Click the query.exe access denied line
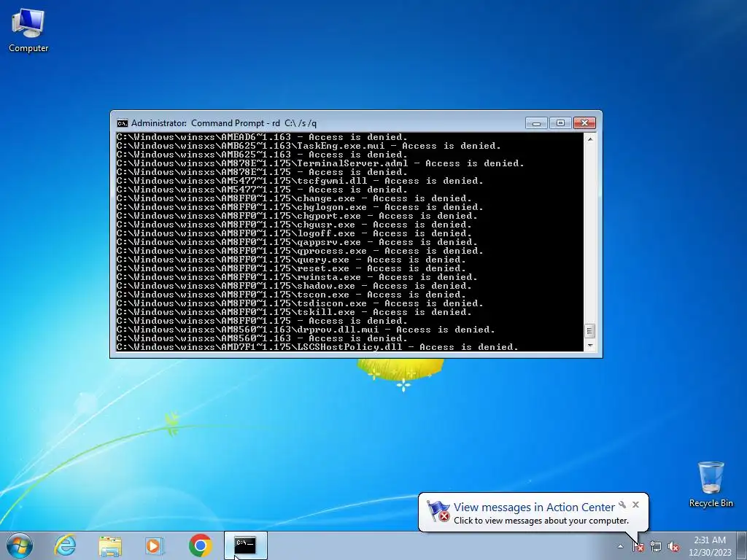Image resolution: width=747 pixels, height=560 pixels. pyautogui.click(x=291, y=260)
